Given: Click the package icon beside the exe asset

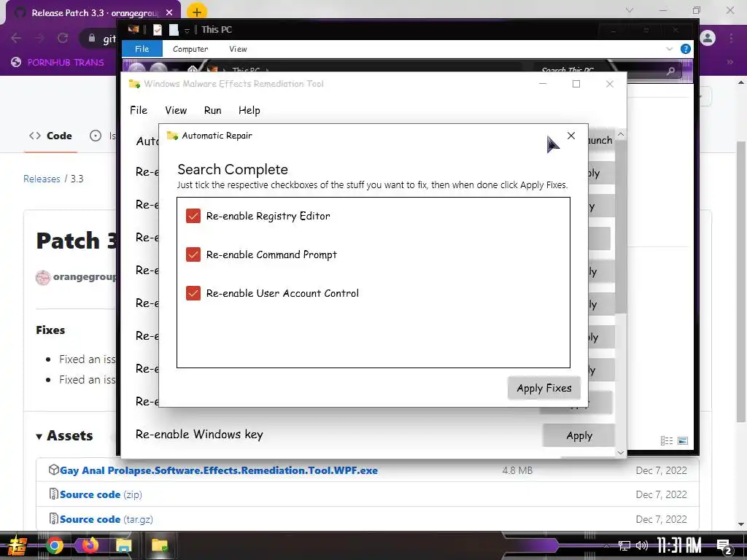Looking at the screenshot, I should 53,470.
